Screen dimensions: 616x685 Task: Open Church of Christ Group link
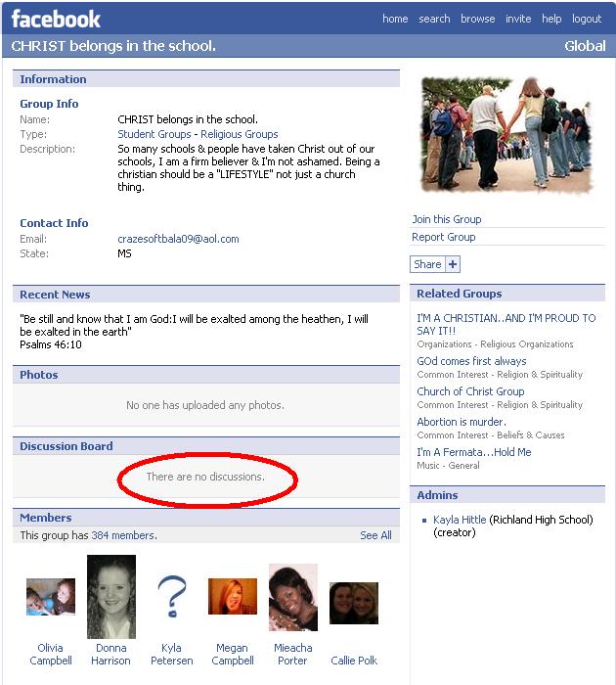click(470, 391)
